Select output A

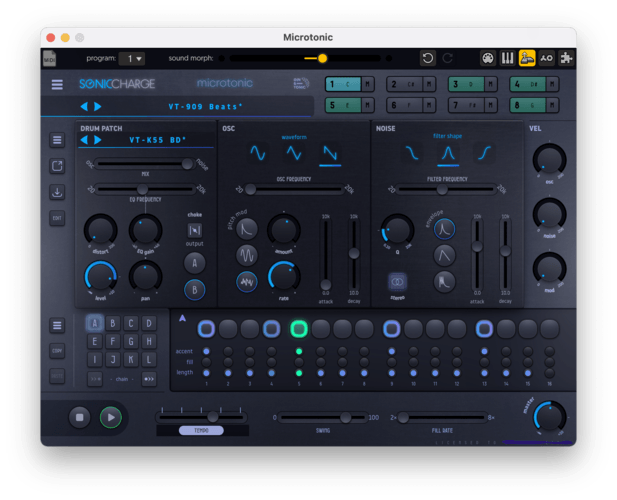[194, 263]
